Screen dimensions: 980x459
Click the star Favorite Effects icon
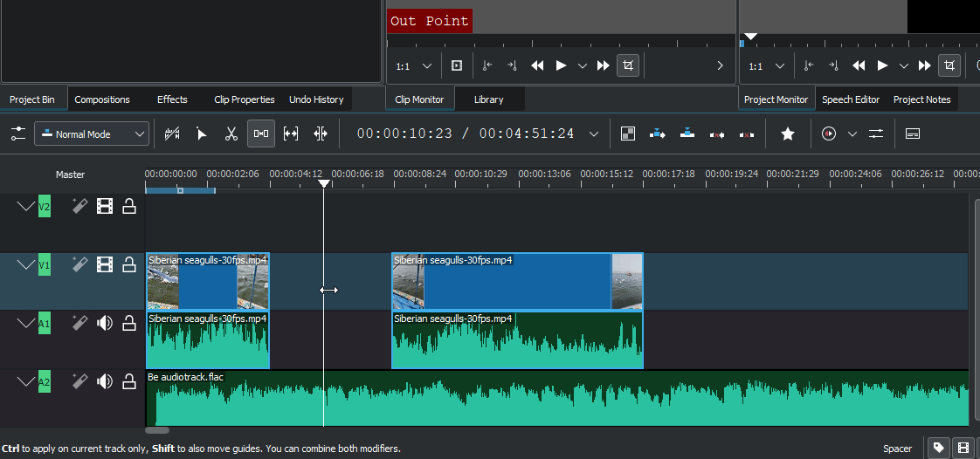click(787, 134)
